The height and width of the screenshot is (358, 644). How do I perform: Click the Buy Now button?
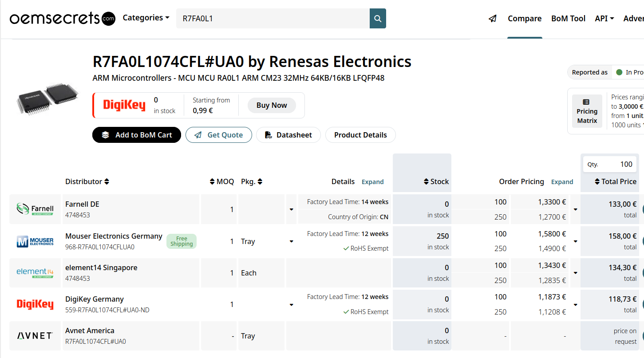click(x=272, y=105)
